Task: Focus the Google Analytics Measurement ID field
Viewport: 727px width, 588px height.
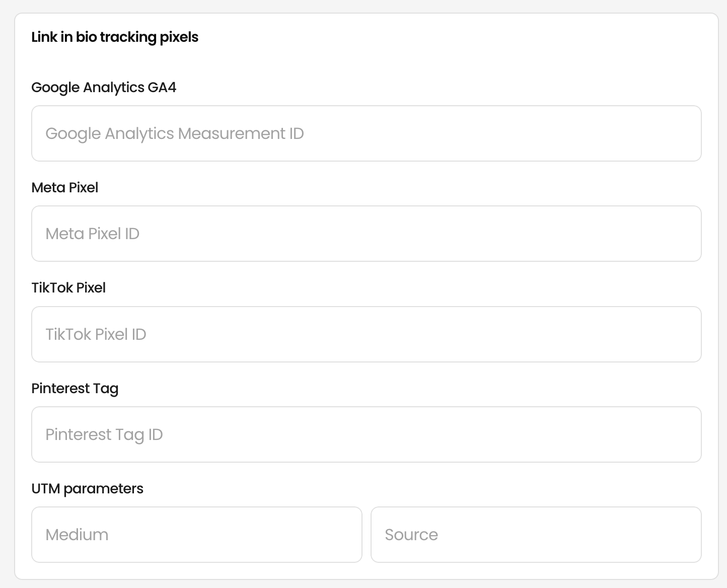Action: point(366,133)
